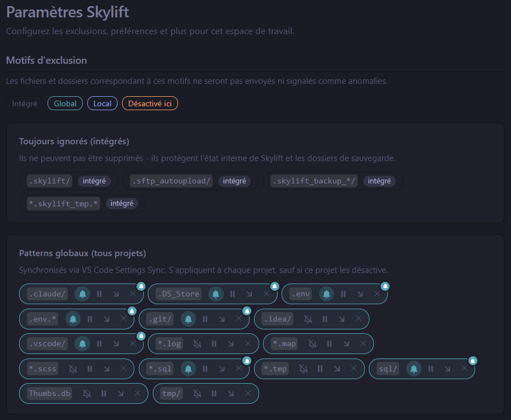Remove the sql/ pattern with X
The height and width of the screenshot is (420, 511).
(x=465, y=368)
